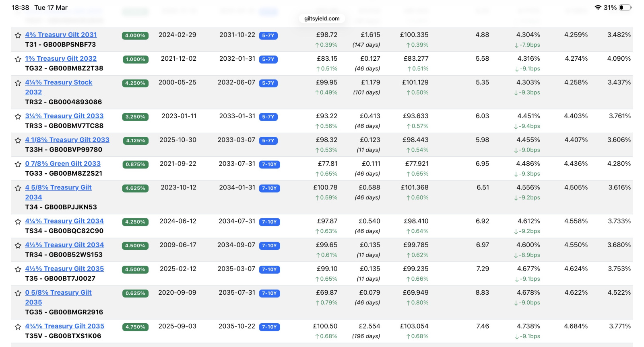Favorite the 4½% Treasury Gilt 2034 TR34
This screenshot has height=347, width=644.
[x=18, y=245]
